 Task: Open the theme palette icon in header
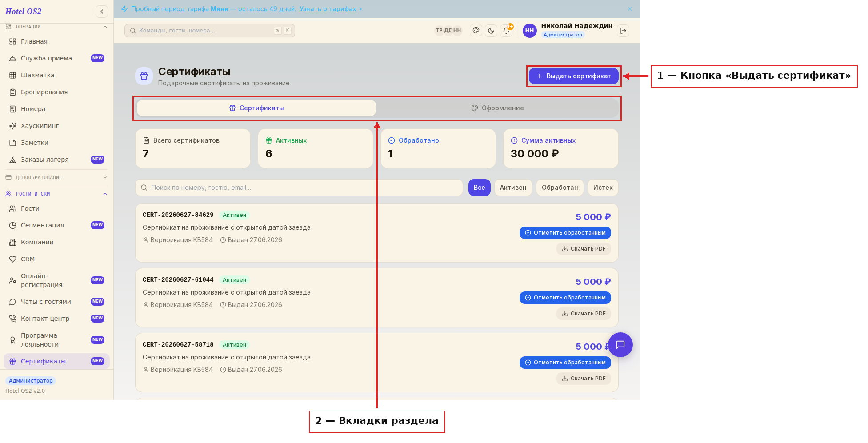tap(476, 31)
